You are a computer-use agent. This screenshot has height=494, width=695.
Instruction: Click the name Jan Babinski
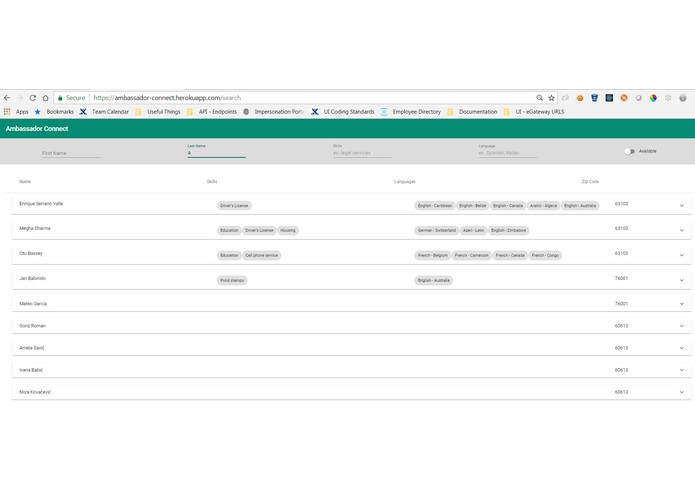(x=32, y=278)
